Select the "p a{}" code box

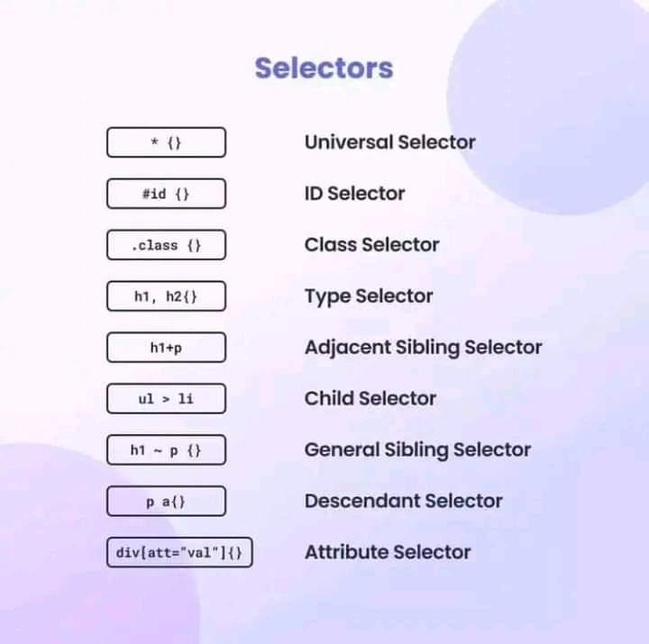point(167,502)
